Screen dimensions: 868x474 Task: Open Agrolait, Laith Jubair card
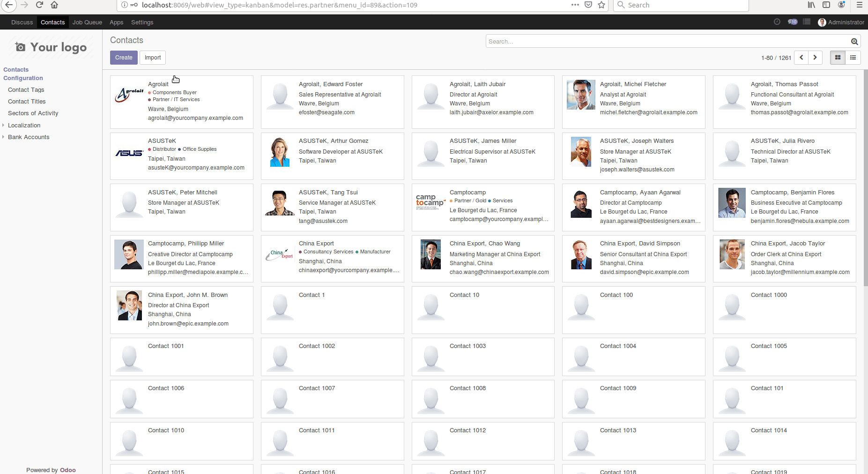(x=483, y=102)
